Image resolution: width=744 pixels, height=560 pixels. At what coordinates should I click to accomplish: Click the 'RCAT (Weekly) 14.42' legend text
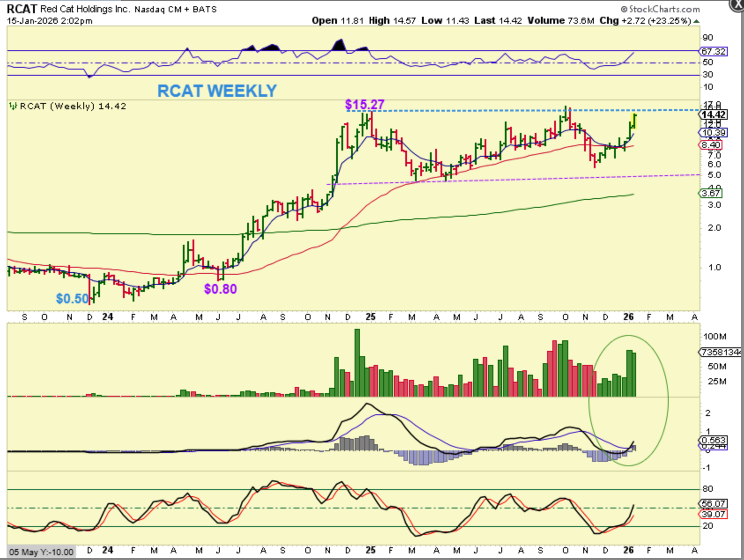[73, 106]
